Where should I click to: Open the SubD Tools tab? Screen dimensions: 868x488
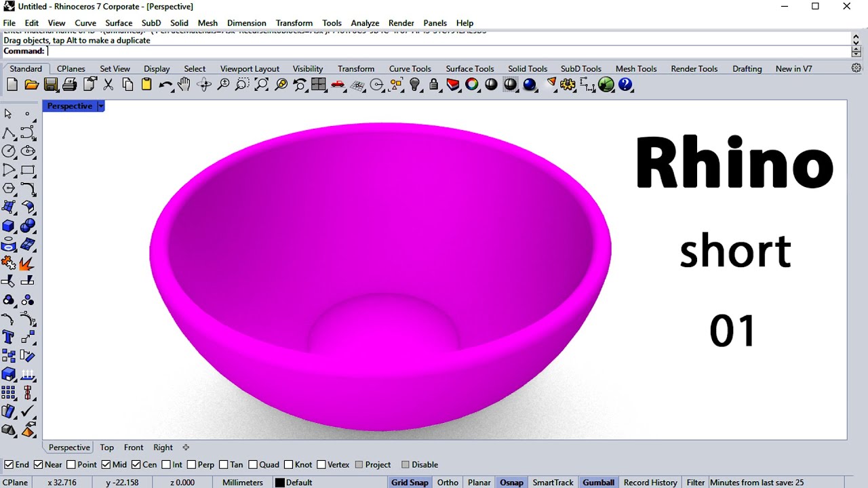pos(580,68)
